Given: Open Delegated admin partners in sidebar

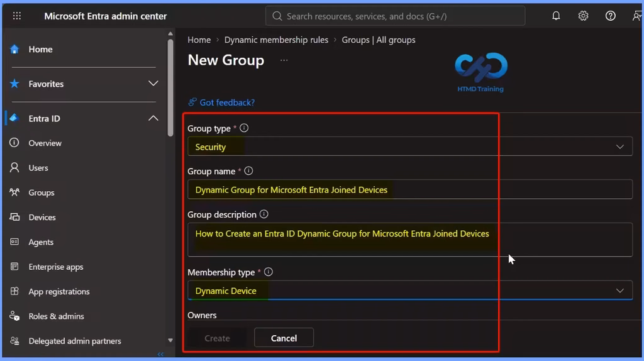Looking at the screenshot, I should tap(75, 341).
